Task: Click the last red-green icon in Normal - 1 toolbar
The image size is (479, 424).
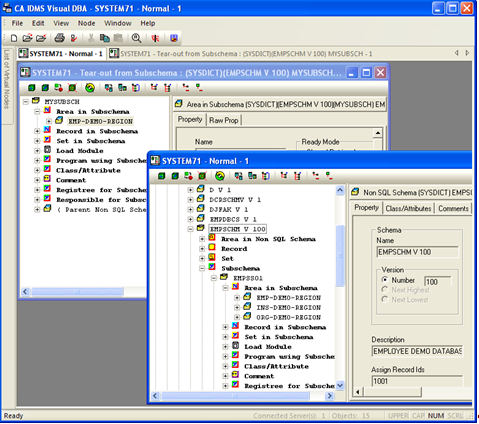Action: (329, 176)
